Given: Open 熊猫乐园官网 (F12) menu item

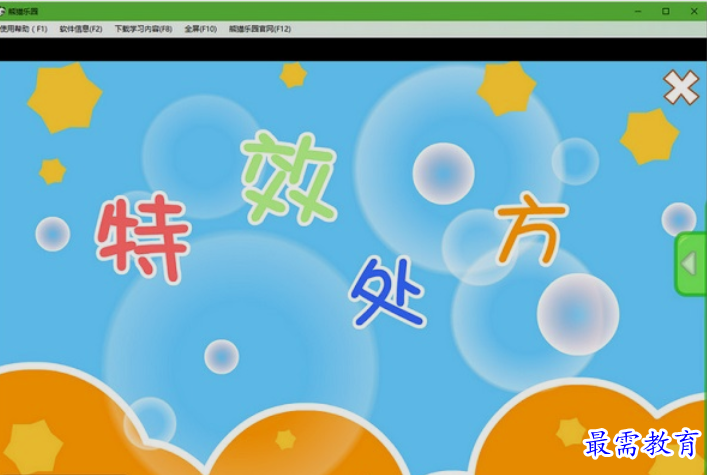Looking at the screenshot, I should [x=260, y=29].
